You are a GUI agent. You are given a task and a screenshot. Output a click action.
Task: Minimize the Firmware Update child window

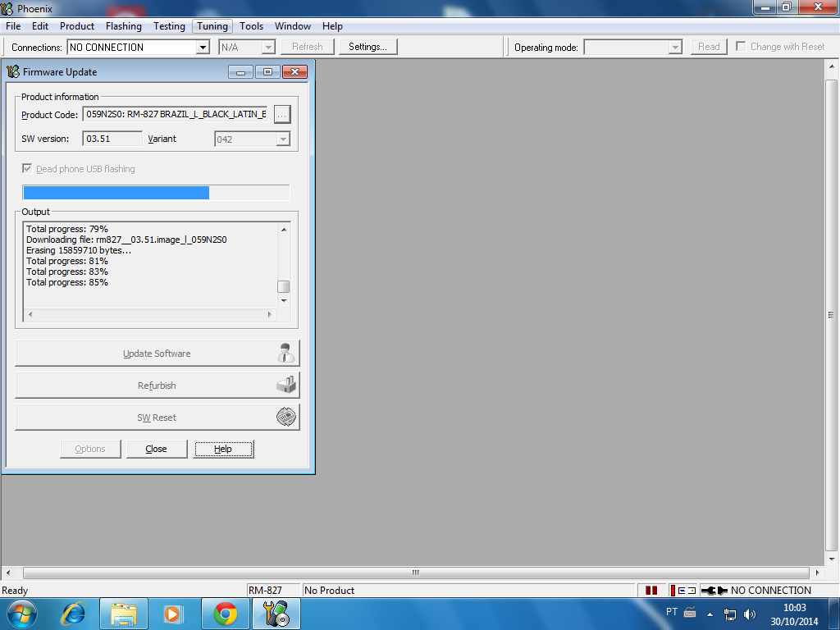click(240, 72)
